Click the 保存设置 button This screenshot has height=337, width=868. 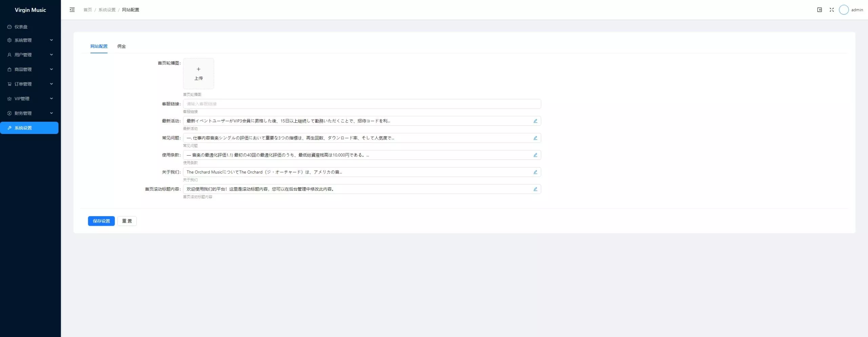(x=101, y=221)
